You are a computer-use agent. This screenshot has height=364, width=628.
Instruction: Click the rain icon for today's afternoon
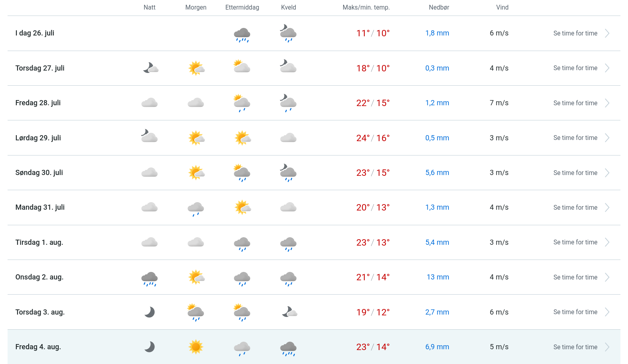242,35
